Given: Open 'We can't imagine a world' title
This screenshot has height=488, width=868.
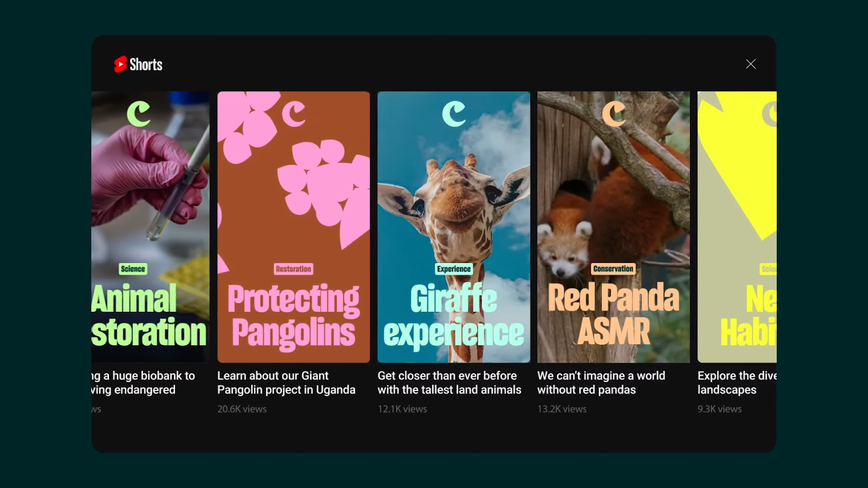Looking at the screenshot, I should [x=601, y=383].
